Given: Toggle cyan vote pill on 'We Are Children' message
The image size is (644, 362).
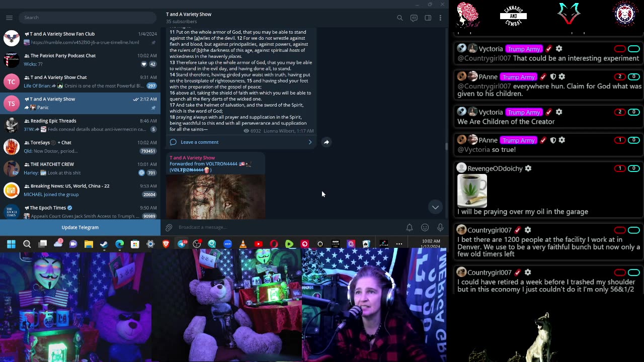Looking at the screenshot, I should click(x=634, y=112).
